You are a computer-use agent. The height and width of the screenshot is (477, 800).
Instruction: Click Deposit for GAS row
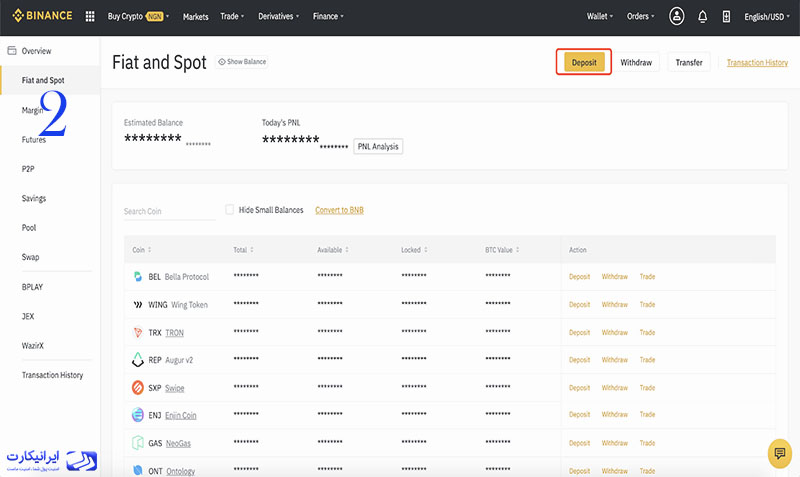coord(580,443)
